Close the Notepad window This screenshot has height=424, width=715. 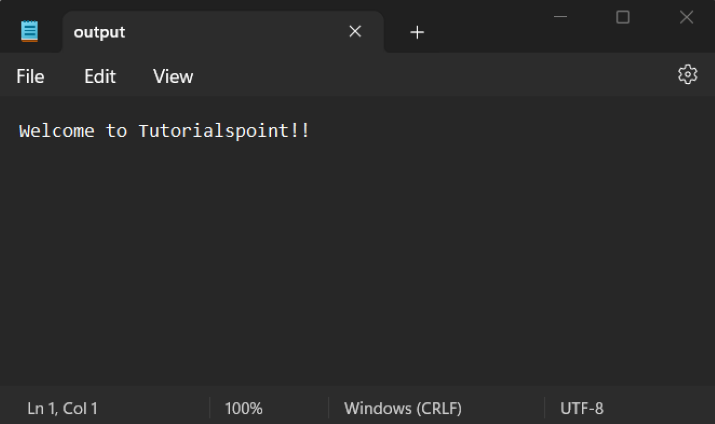tap(686, 18)
